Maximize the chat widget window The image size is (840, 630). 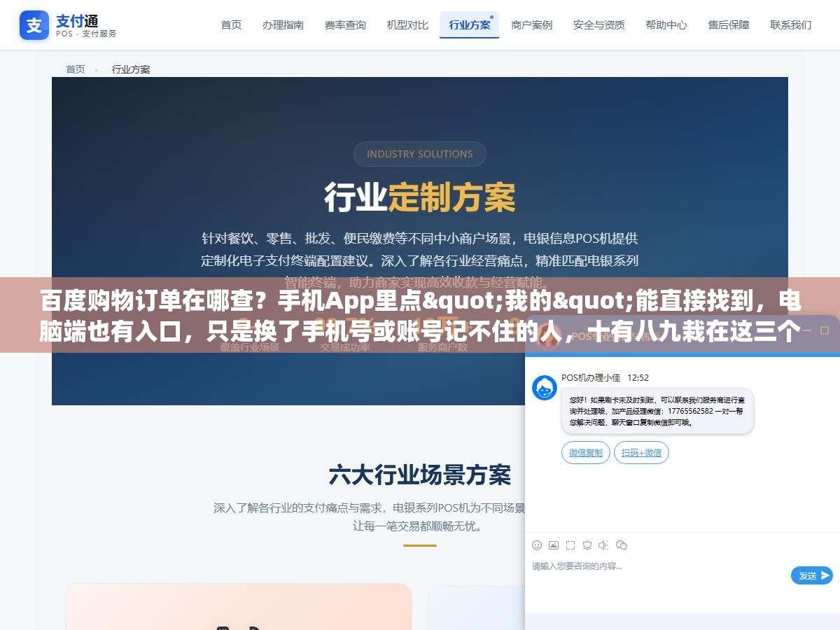[825, 330]
